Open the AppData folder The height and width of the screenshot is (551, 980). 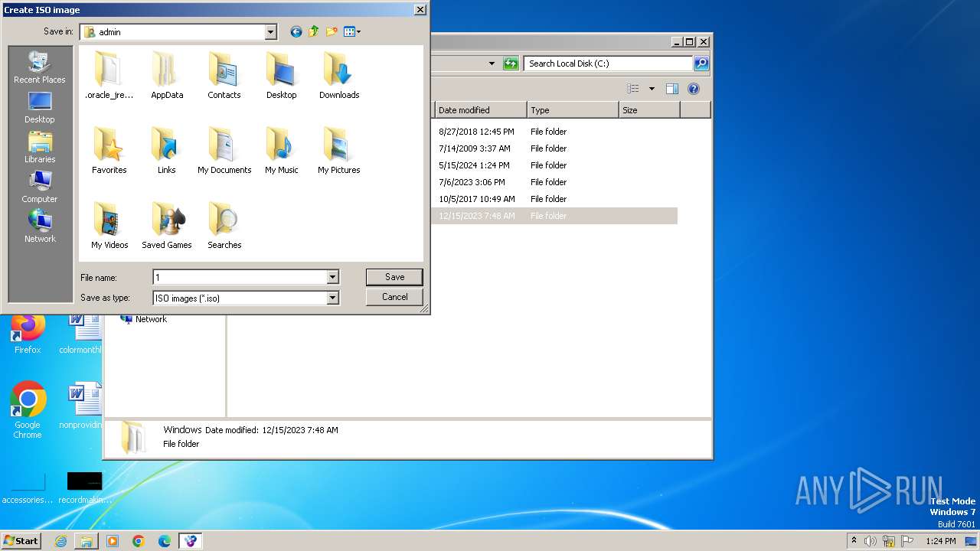[167, 76]
